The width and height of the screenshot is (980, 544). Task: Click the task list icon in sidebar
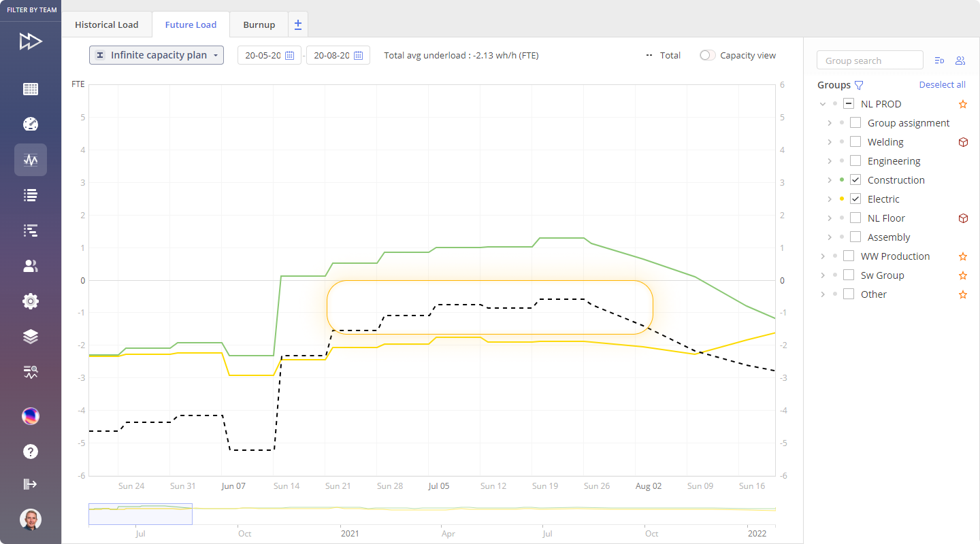31,195
